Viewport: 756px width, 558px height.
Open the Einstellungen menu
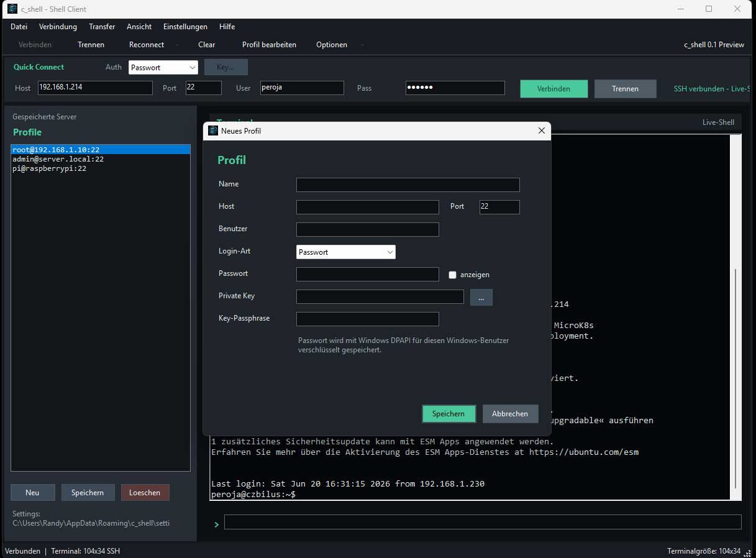click(x=185, y=27)
